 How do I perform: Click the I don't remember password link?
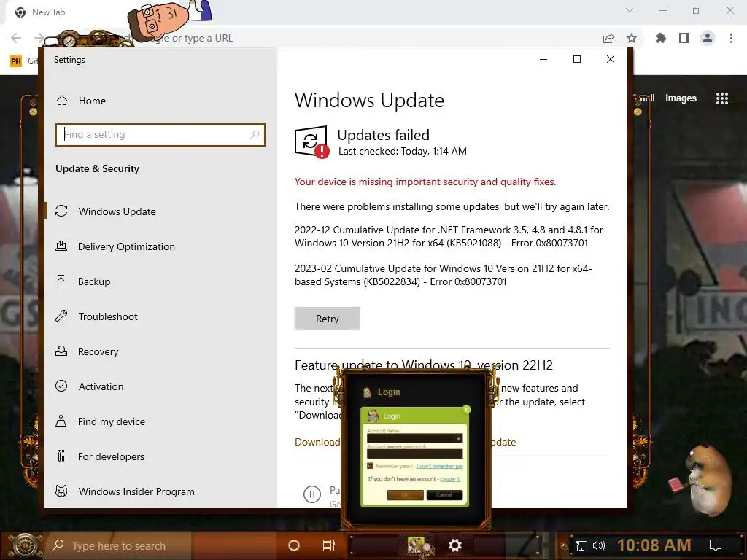click(439, 466)
